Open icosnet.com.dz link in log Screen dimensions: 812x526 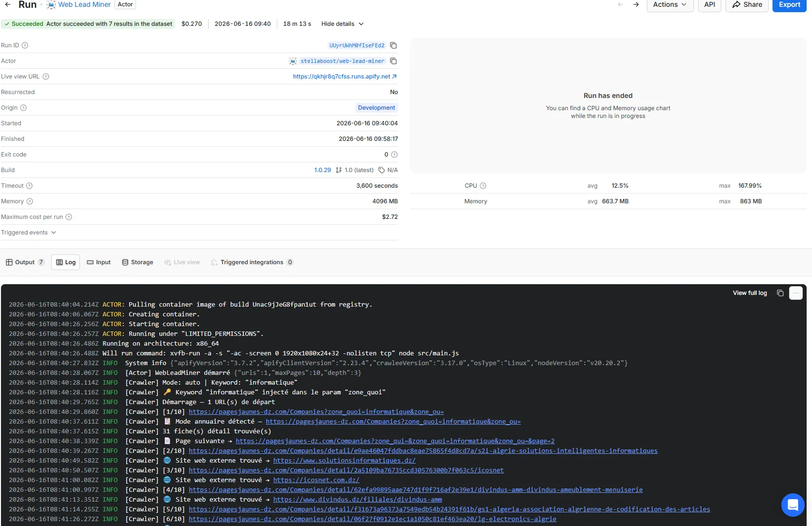[316, 480]
